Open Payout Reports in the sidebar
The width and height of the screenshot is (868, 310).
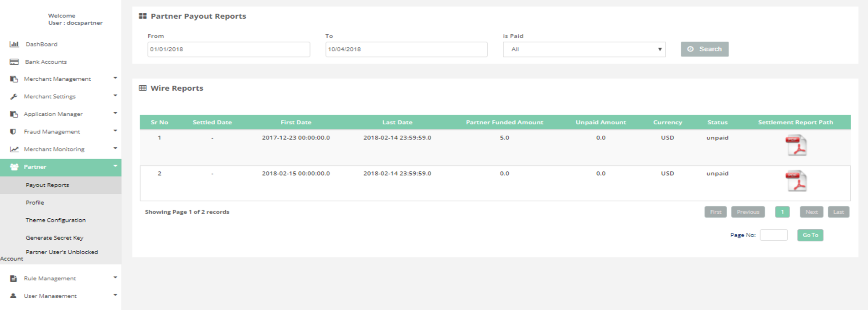point(47,185)
